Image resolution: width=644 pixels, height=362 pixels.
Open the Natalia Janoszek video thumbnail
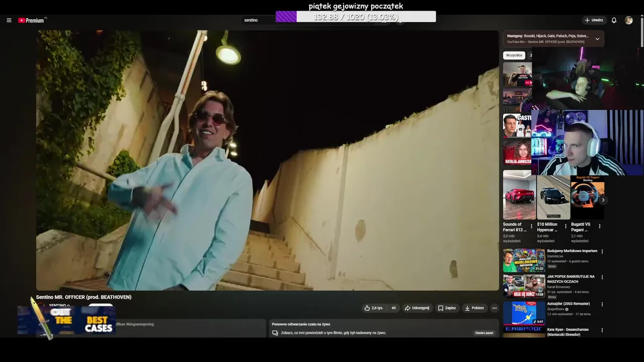point(517,152)
